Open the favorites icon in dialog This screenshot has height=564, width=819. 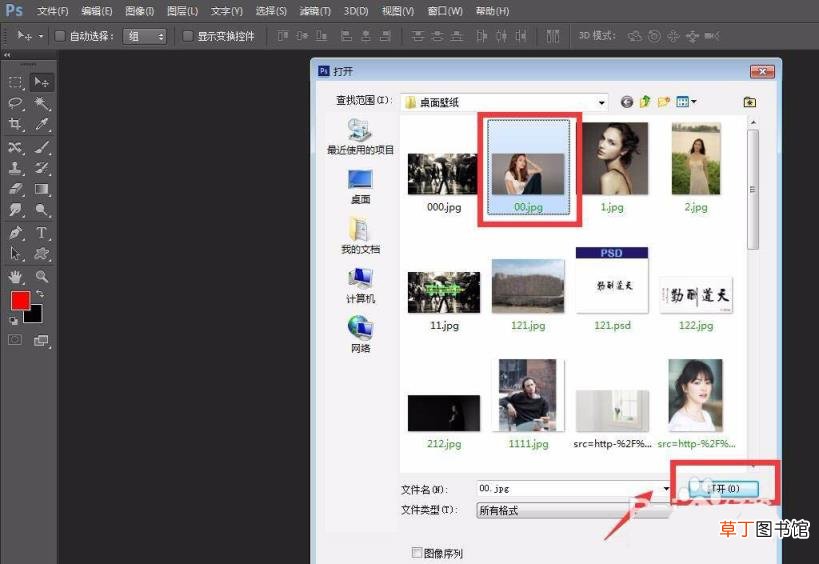pos(750,102)
